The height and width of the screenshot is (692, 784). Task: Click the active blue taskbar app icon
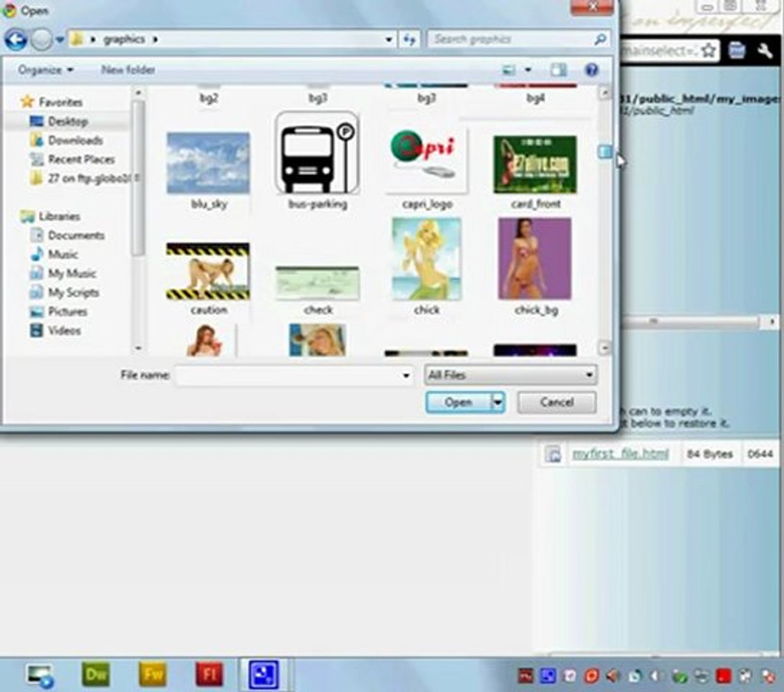[x=265, y=675]
